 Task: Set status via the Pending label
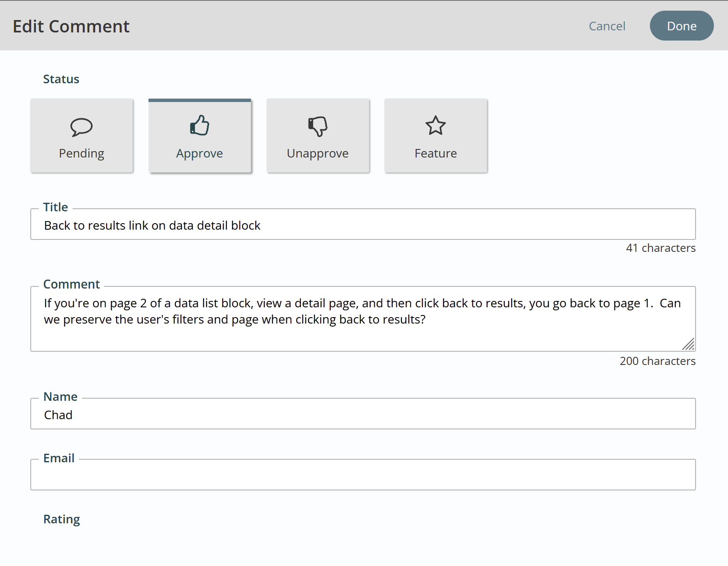click(82, 154)
